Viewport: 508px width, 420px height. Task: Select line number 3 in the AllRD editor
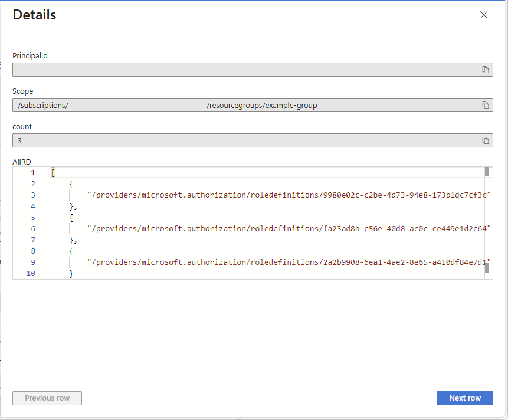pyautogui.click(x=33, y=195)
